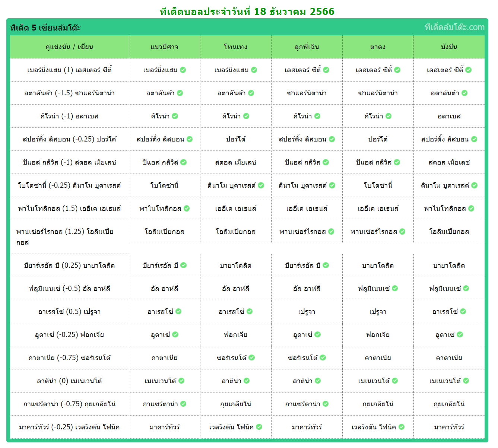Click check icon beside ดินาโม บูคาเรสต์ in โทนเทง column
Image resolution: width=498 pixels, height=448 pixels.
click(x=261, y=185)
